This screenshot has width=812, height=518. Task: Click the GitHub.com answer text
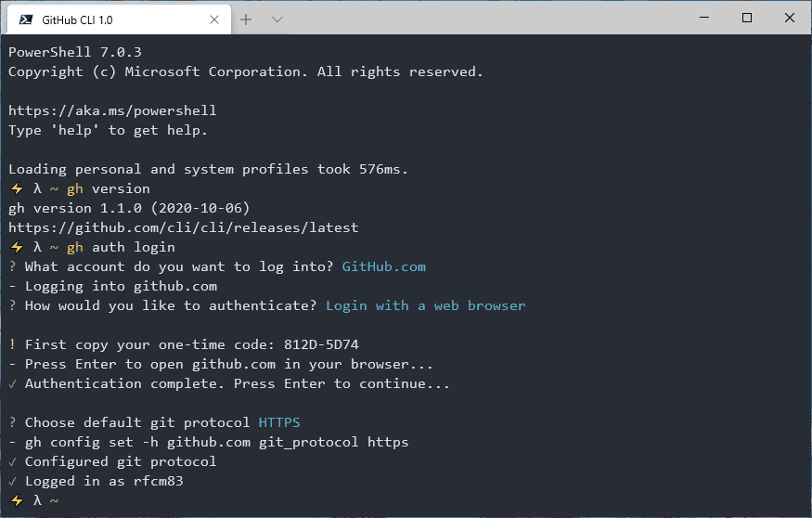coord(384,266)
